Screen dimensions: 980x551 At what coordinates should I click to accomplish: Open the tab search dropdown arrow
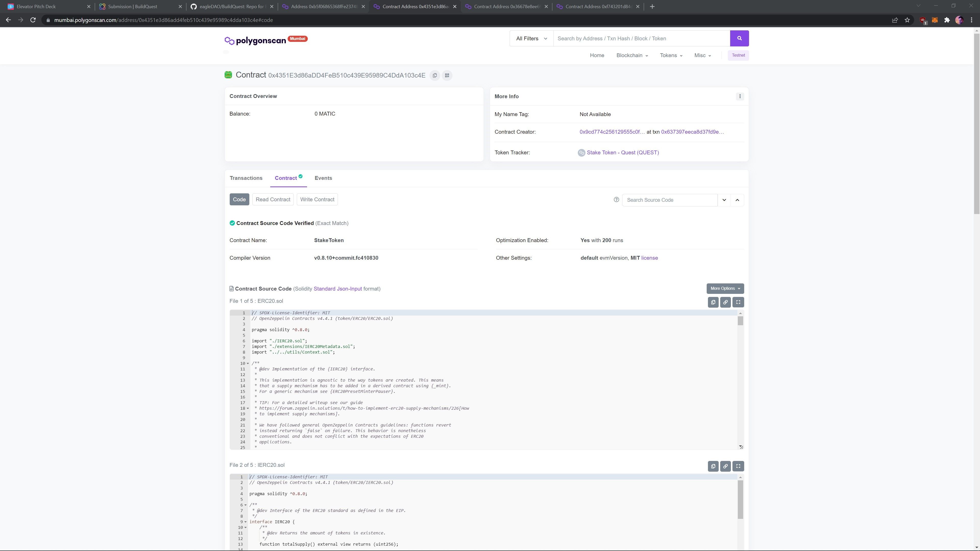(x=918, y=6)
